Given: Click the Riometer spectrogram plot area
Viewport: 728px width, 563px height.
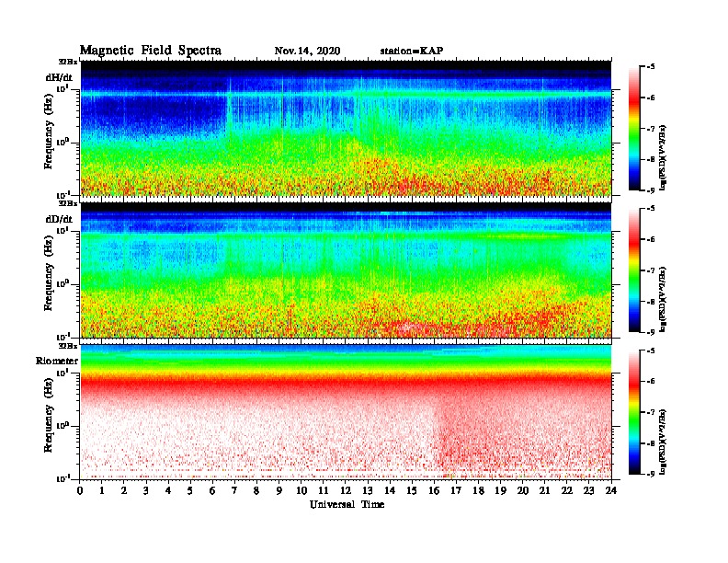Looking at the screenshot, I should click(346, 412).
